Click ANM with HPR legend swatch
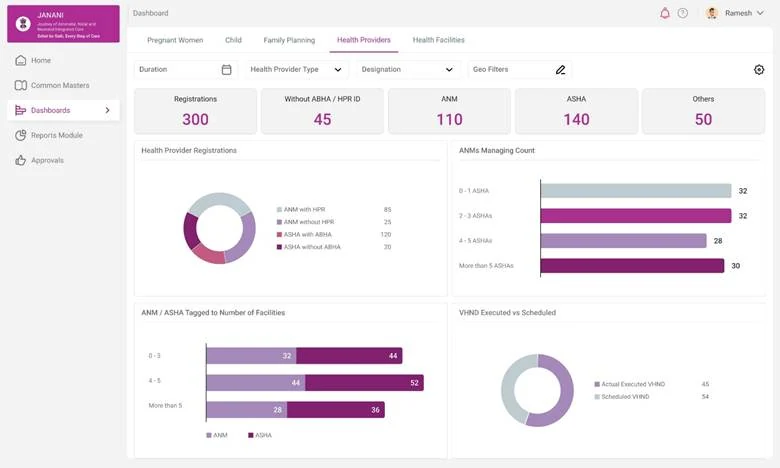The height and width of the screenshot is (468, 780). point(279,209)
